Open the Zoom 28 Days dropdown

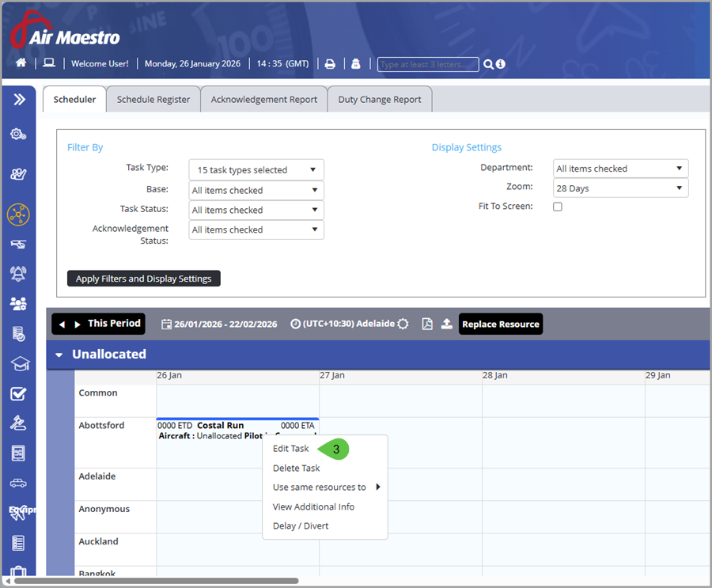coord(620,188)
